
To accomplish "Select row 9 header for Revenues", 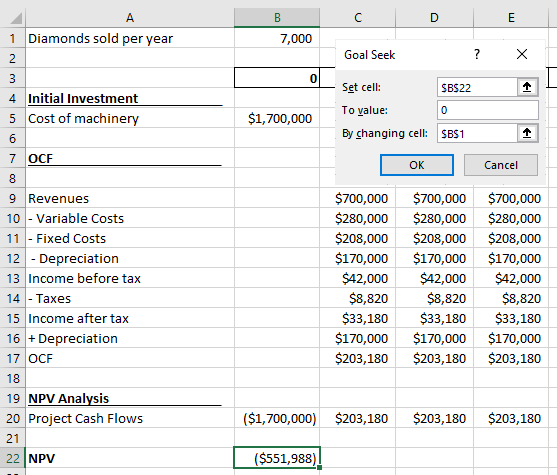I will point(12,198).
